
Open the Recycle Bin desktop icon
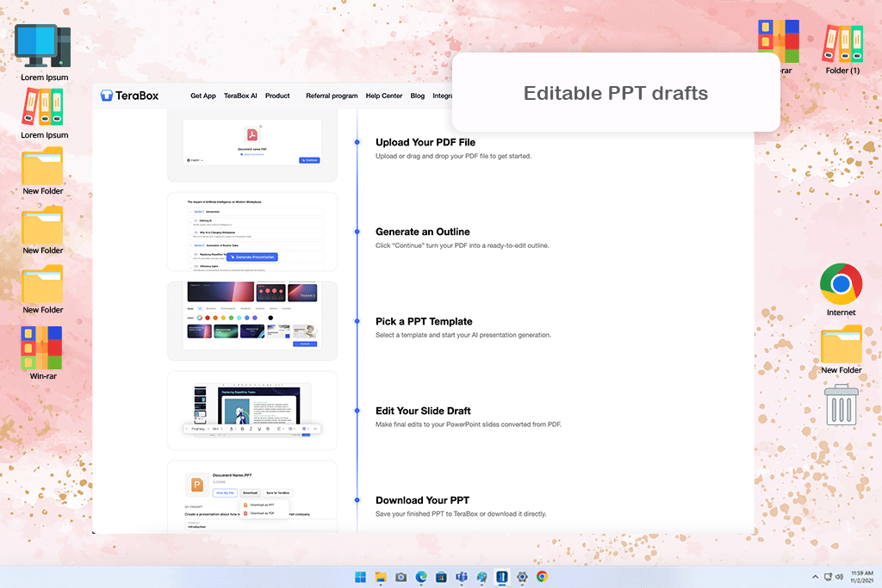(841, 405)
